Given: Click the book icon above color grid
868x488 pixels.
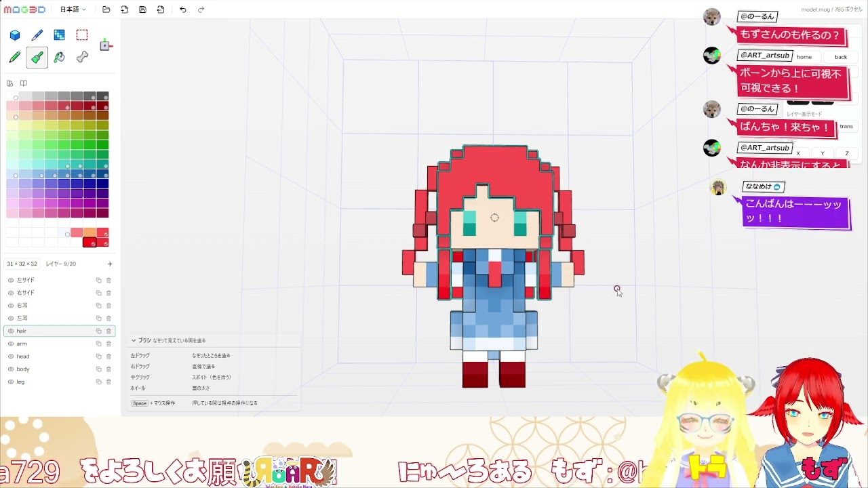Looking at the screenshot, I should click(23, 83).
